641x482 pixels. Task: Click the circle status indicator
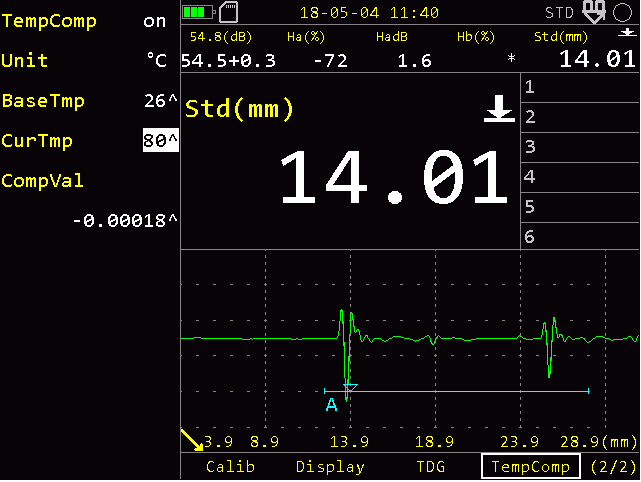coord(622,12)
